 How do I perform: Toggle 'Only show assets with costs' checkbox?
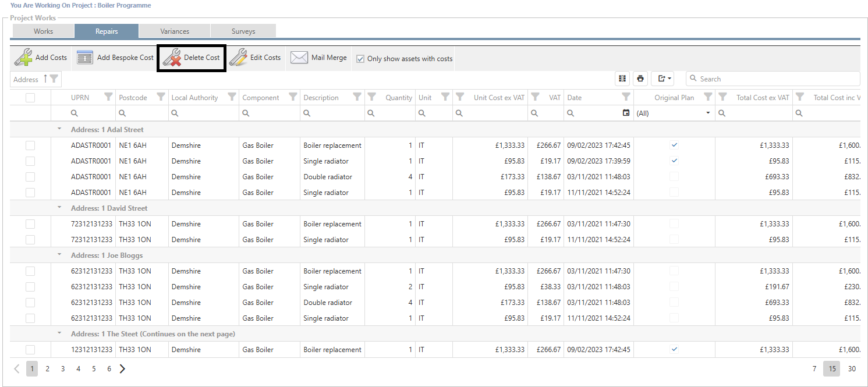tap(360, 59)
